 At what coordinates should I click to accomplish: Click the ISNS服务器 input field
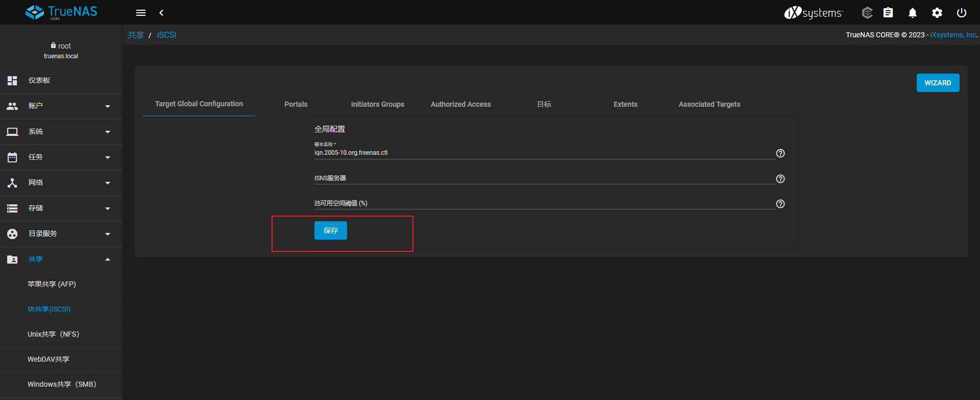544,178
